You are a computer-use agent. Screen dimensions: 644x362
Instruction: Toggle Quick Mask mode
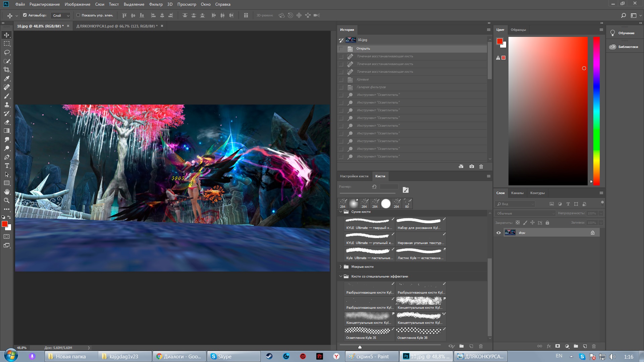pyautogui.click(x=7, y=237)
